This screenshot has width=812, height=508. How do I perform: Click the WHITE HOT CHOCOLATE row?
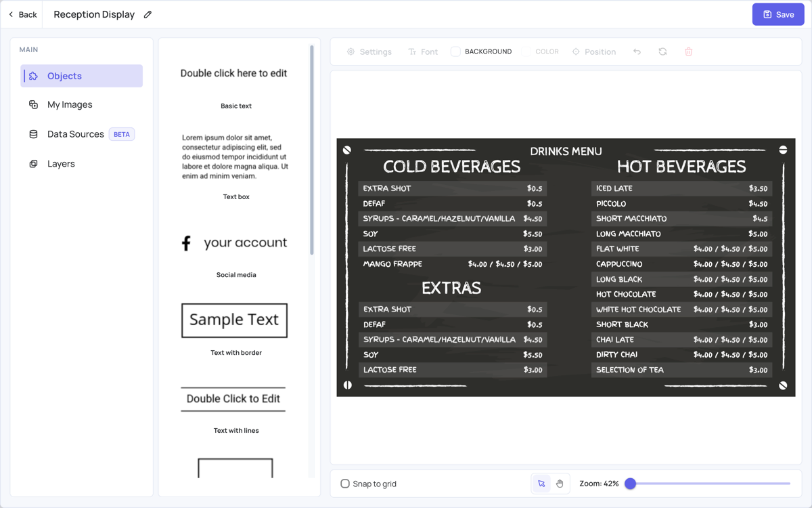(681, 310)
